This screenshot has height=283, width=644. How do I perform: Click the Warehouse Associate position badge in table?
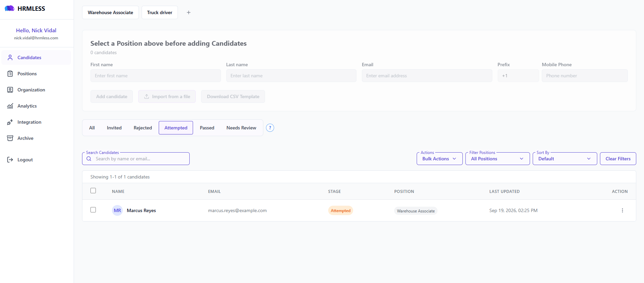click(x=416, y=211)
